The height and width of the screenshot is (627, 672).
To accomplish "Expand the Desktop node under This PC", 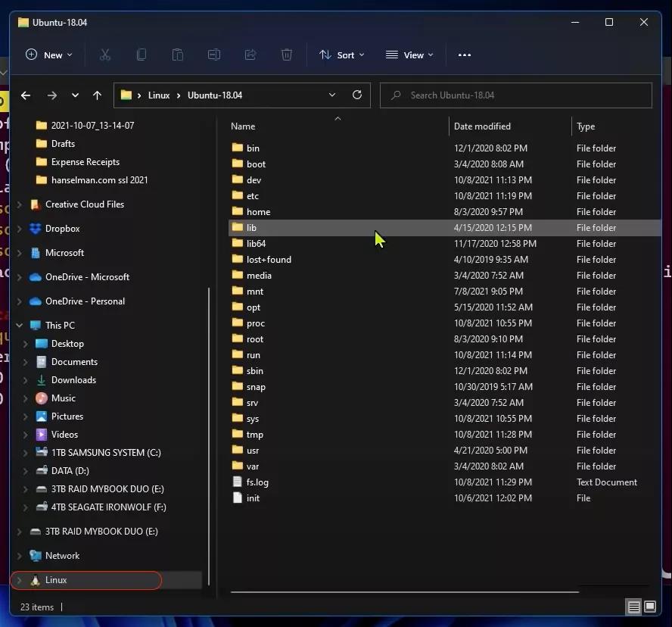I will [x=25, y=344].
